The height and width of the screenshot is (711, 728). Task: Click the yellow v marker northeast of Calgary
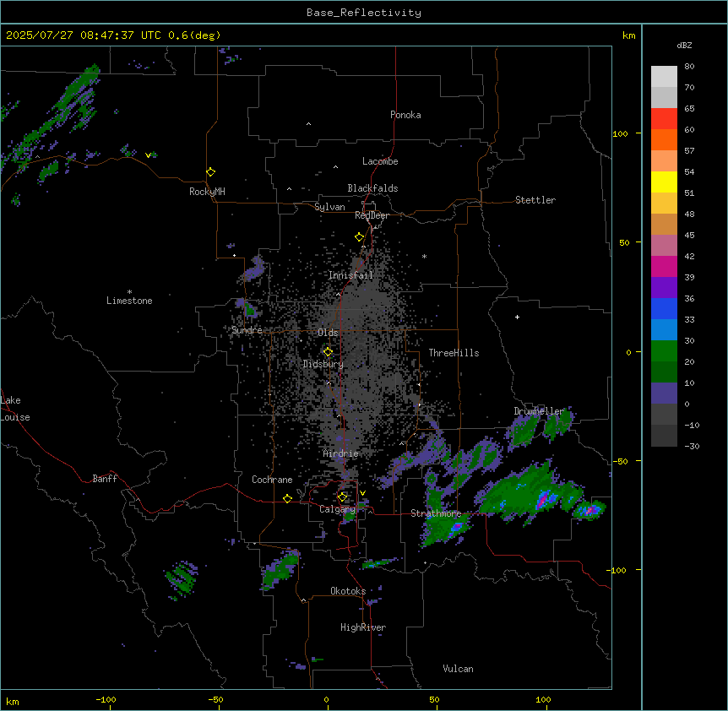pyautogui.click(x=362, y=493)
